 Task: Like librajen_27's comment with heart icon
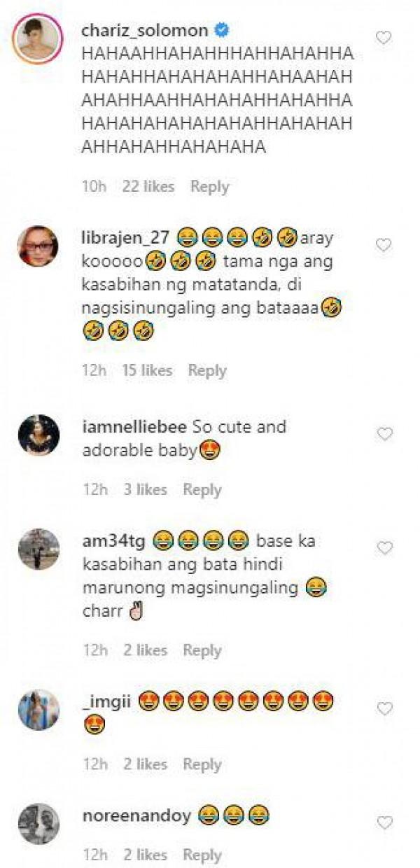[x=384, y=245]
